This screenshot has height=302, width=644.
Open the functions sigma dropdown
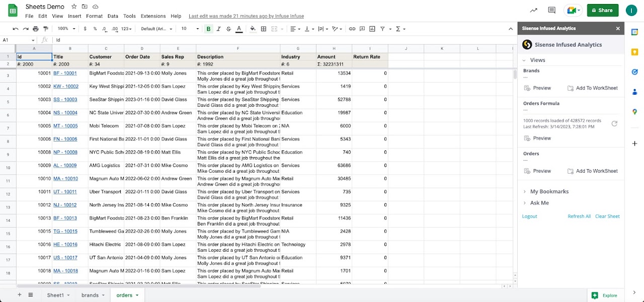[400, 29]
